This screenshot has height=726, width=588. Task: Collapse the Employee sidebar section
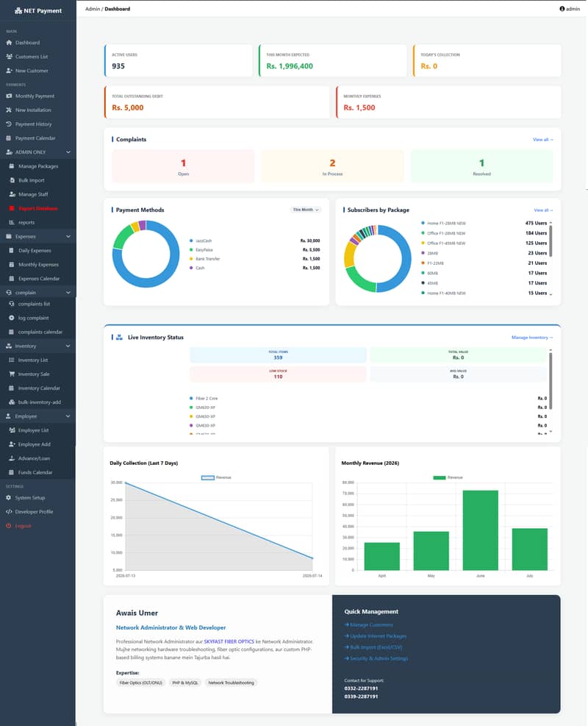[38, 416]
